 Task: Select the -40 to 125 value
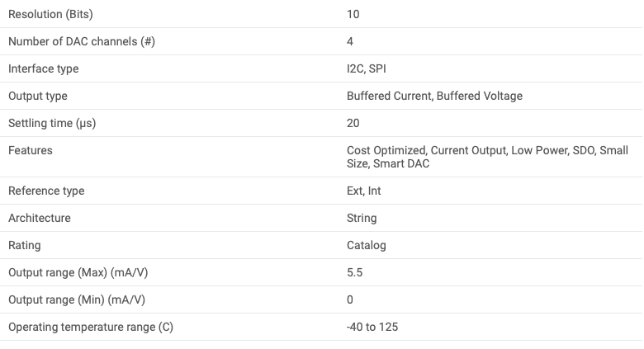372,327
